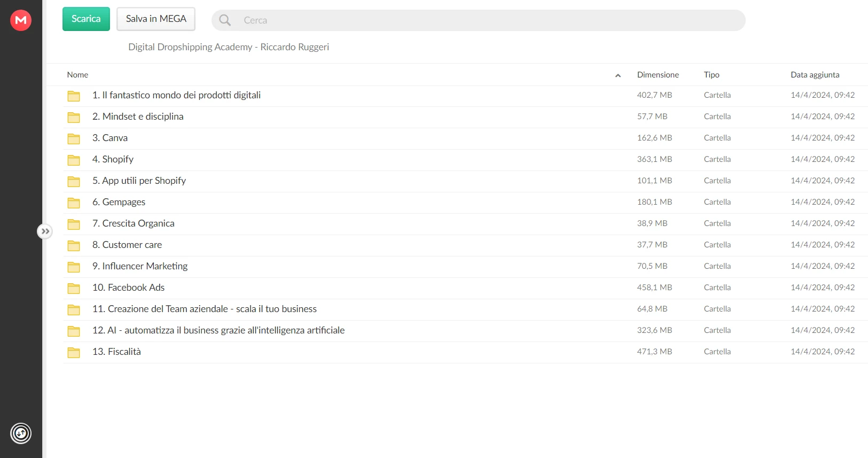Sort by the Data aggiunta column header
Screen dimensions: 868x458
(815, 75)
